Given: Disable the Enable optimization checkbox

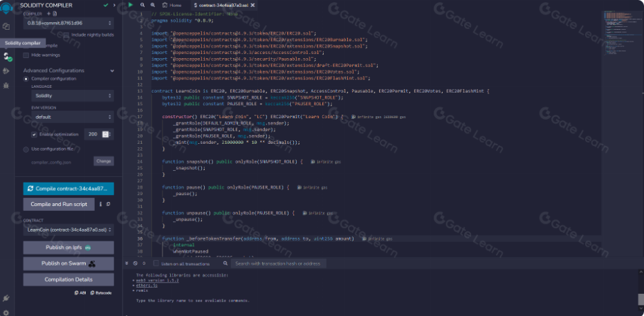Looking at the screenshot, I should 35,135.
